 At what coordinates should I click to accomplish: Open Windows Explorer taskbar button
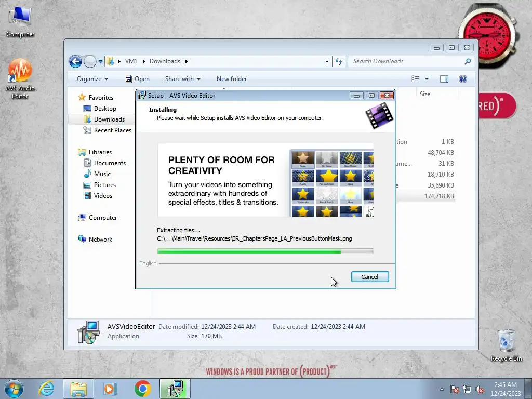[x=78, y=389]
